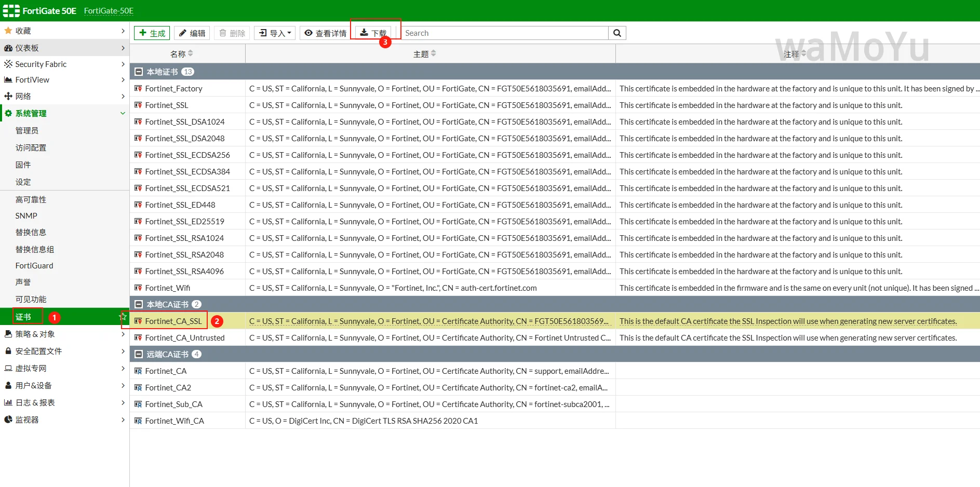This screenshot has width=980, height=487.
Task: Click the 策略 & 对象 policy icon
Action: [x=8, y=334]
